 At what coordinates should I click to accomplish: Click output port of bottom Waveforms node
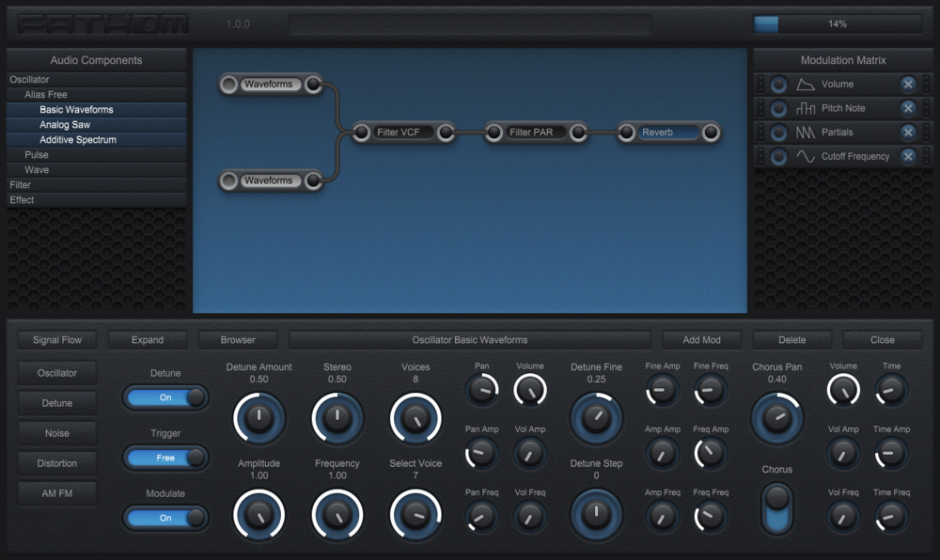(313, 180)
